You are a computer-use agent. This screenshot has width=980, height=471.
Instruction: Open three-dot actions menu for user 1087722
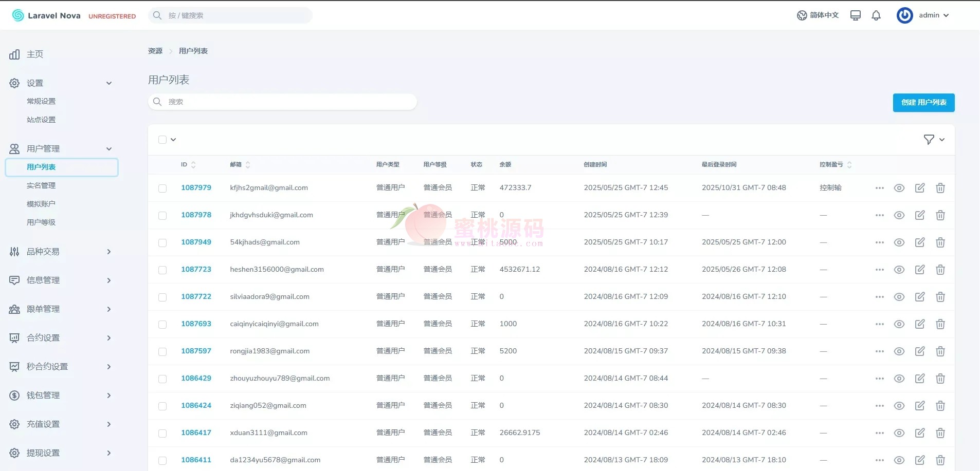(880, 297)
